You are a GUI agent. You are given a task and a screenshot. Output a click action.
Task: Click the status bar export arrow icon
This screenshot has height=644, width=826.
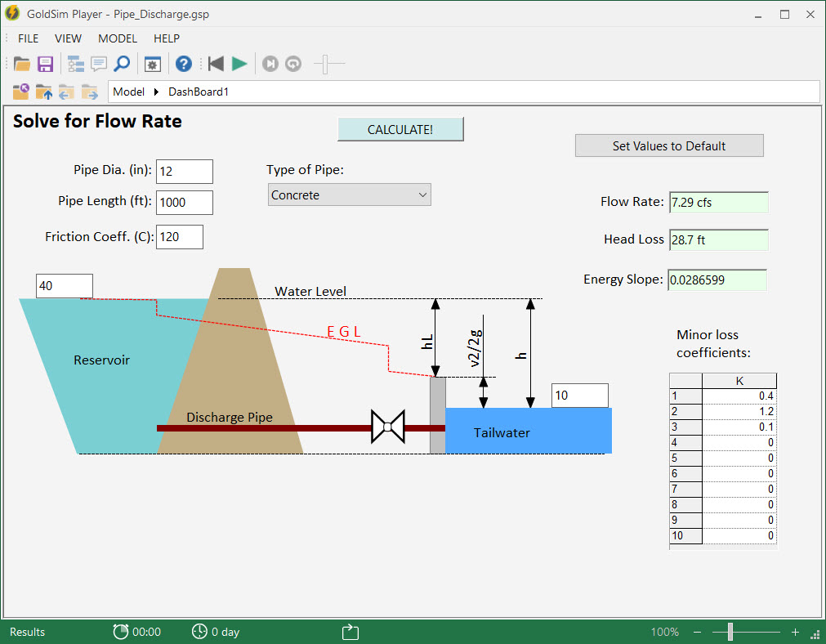(350, 632)
